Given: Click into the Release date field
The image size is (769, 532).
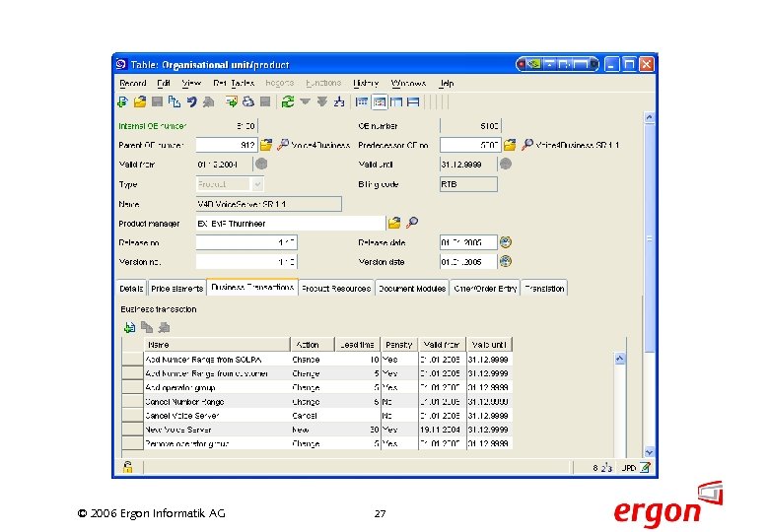Looking at the screenshot, I should [468, 242].
